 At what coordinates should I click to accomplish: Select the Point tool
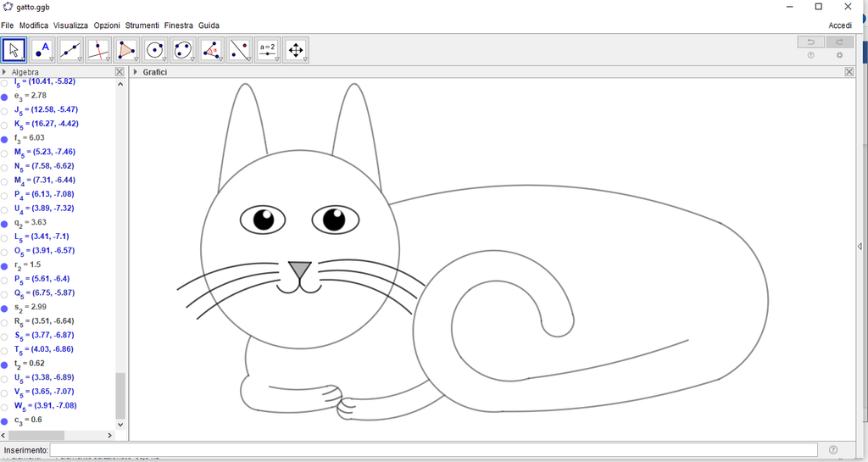click(x=42, y=50)
